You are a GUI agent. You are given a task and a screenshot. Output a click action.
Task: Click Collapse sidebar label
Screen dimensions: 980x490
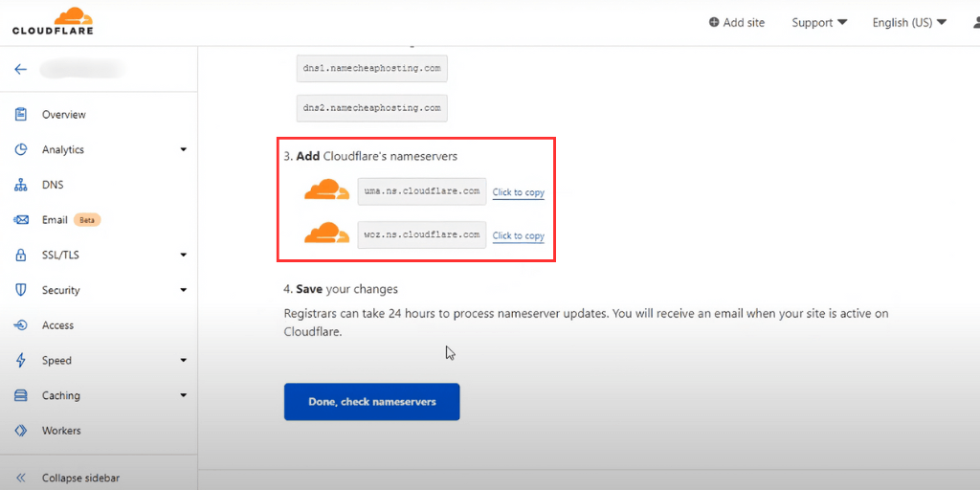[x=80, y=479]
